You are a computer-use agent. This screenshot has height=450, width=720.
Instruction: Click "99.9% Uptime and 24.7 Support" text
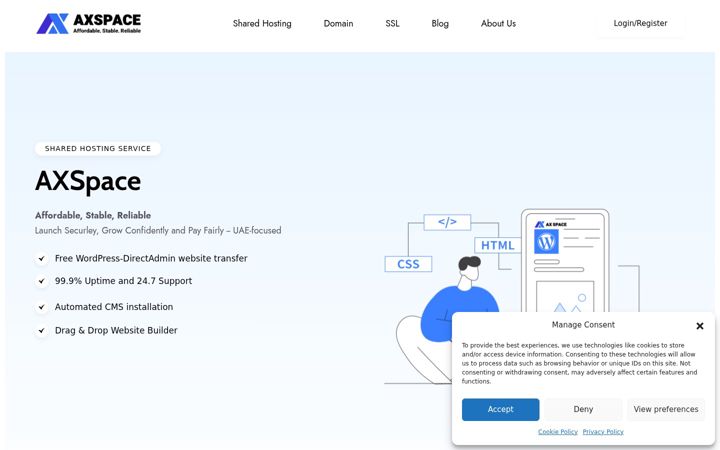(x=123, y=281)
